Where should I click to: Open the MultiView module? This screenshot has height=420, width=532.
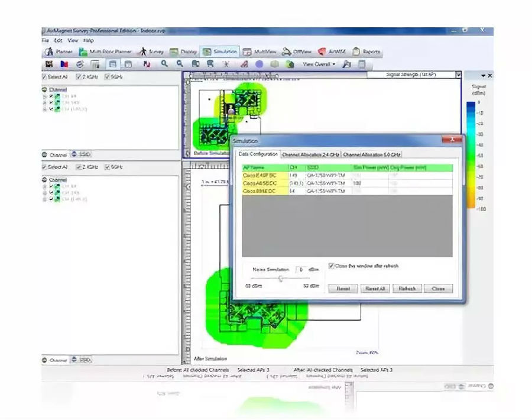(259, 52)
